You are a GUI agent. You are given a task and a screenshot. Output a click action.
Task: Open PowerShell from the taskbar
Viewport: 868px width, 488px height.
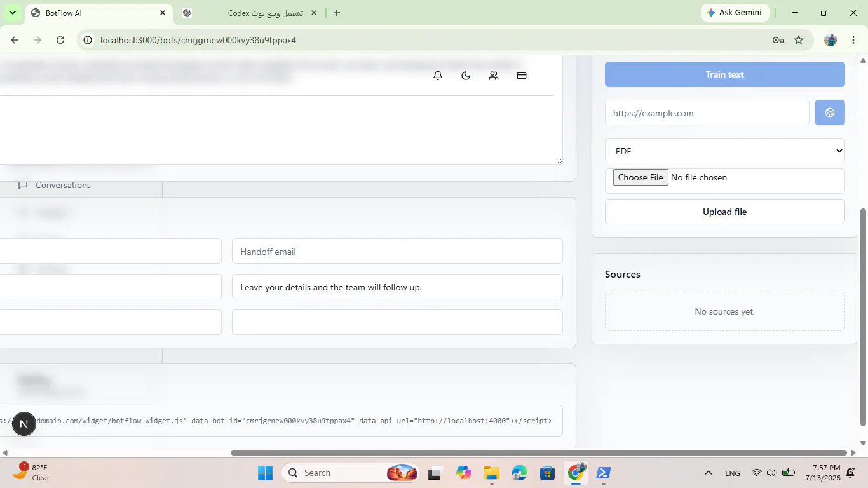(x=604, y=473)
